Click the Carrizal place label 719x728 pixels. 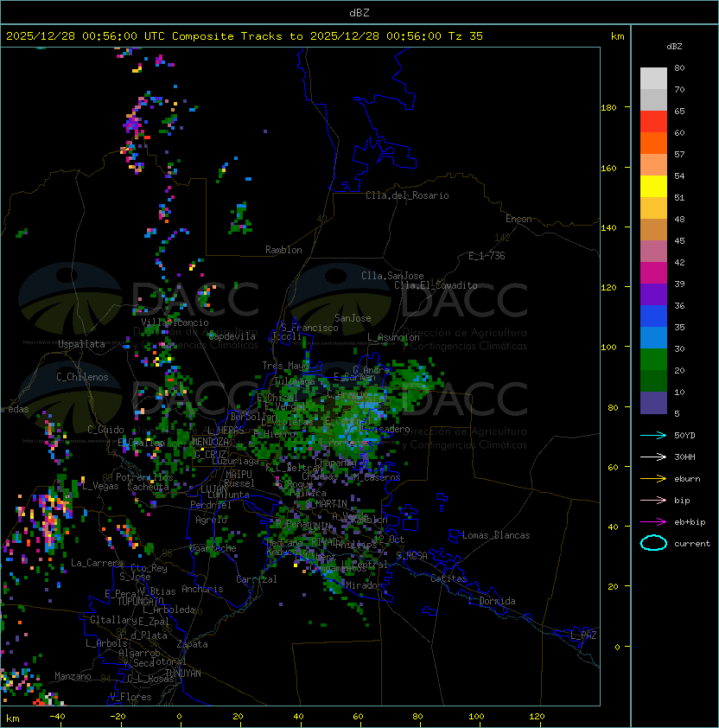click(257, 579)
